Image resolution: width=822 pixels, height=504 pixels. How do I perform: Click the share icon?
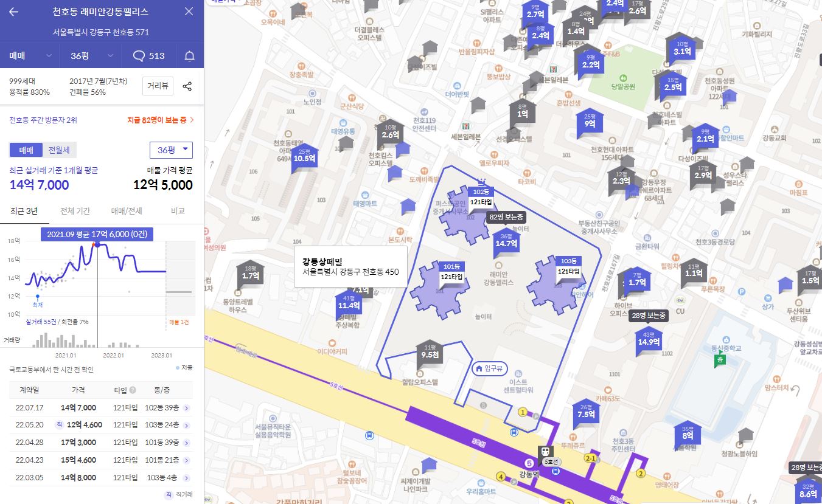(x=187, y=86)
